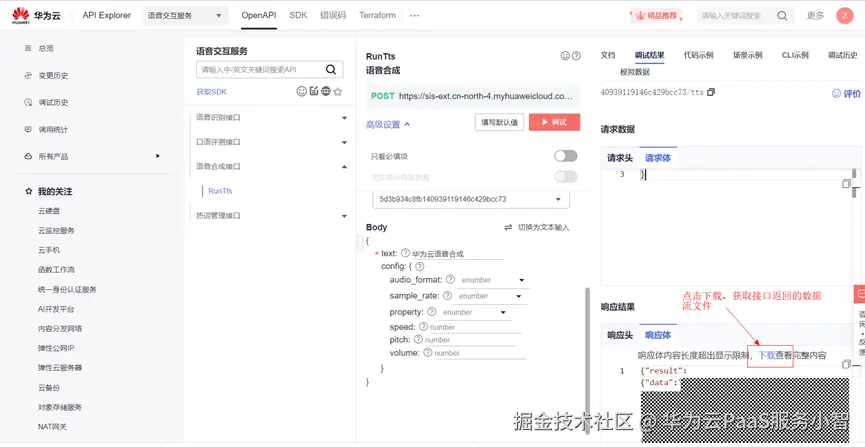The height and width of the screenshot is (447, 865).
Task: Open the sample_rate enum dropdown
Action: coord(490,296)
